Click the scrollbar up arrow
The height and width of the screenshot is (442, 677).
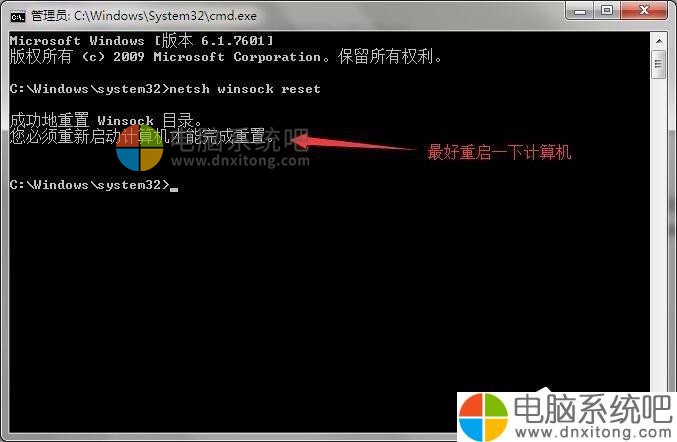659,41
